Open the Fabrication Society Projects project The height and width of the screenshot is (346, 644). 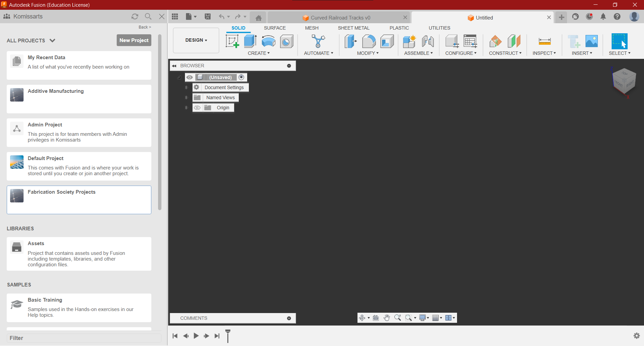point(79,200)
